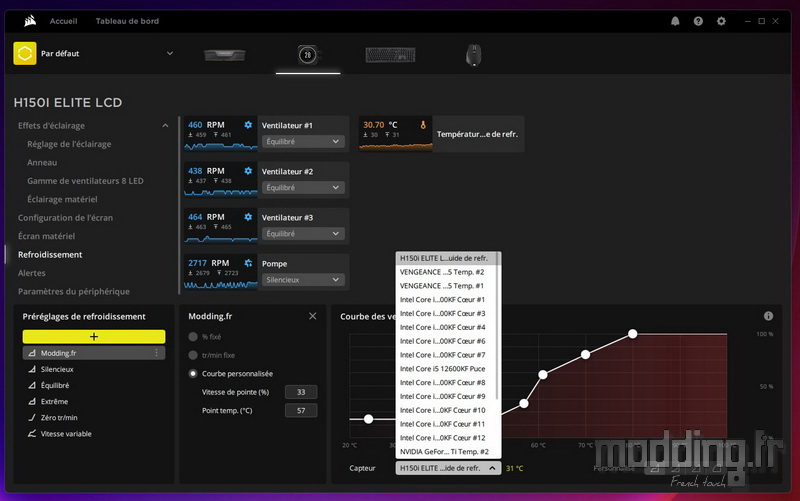
Task: Expand the Par défaut profile dropdown
Action: pyautogui.click(x=170, y=53)
